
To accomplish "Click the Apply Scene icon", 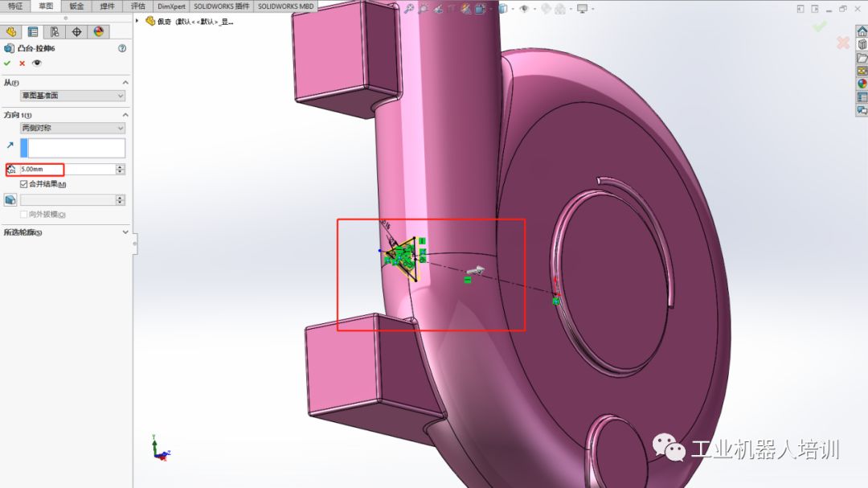I will pos(560,9).
